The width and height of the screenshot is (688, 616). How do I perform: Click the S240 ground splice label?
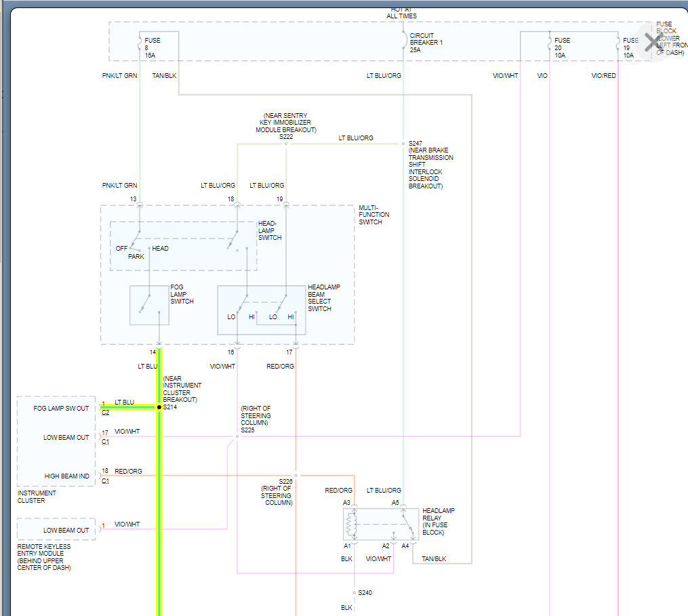click(365, 593)
